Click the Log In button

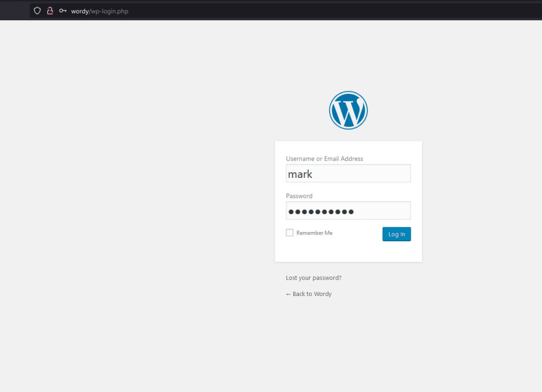click(x=397, y=234)
